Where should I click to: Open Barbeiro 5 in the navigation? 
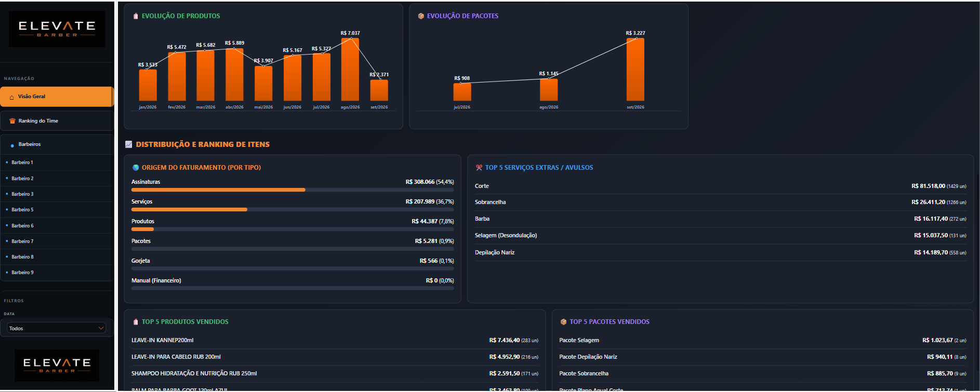(x=57, y=210)
